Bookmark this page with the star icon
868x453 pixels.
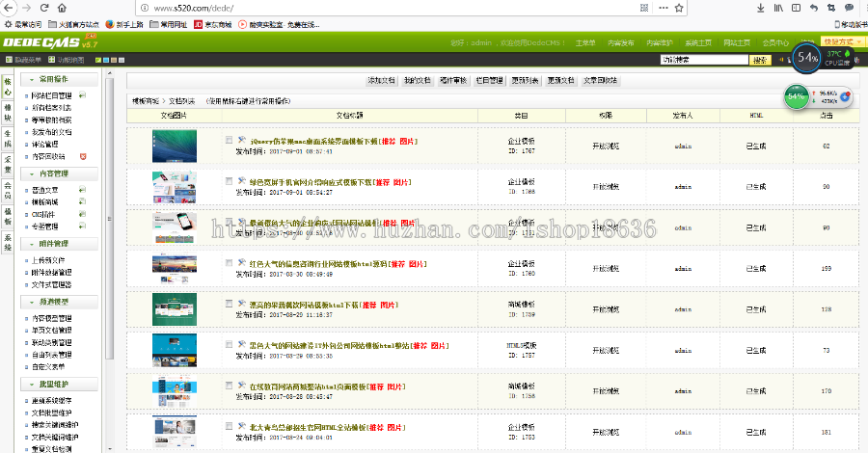[x=679, y=8]
